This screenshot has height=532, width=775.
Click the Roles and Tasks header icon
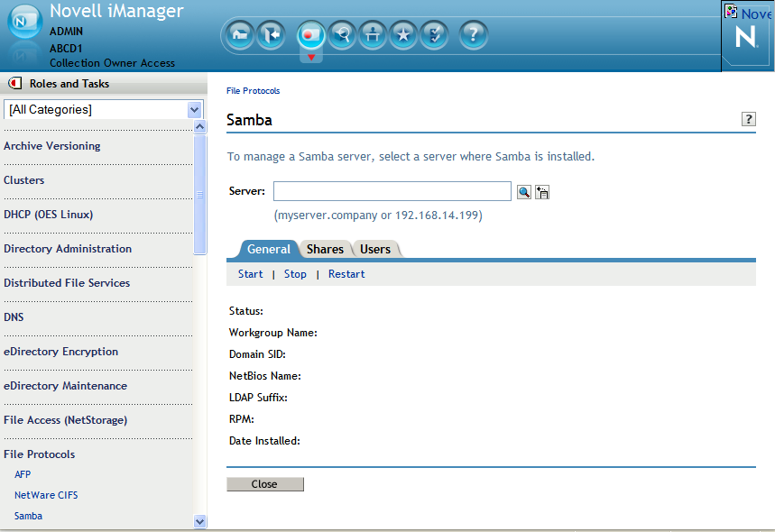(15, 83)
